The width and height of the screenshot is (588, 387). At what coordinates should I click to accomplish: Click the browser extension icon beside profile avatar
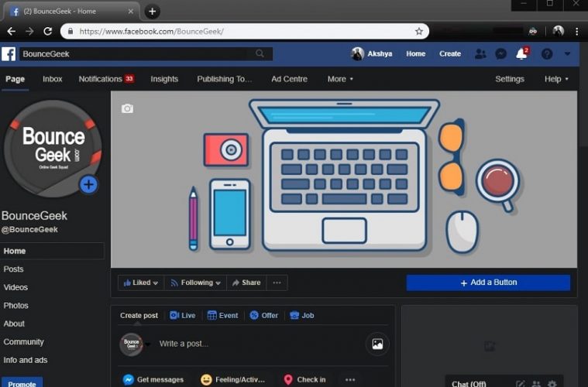pos(533,32)
